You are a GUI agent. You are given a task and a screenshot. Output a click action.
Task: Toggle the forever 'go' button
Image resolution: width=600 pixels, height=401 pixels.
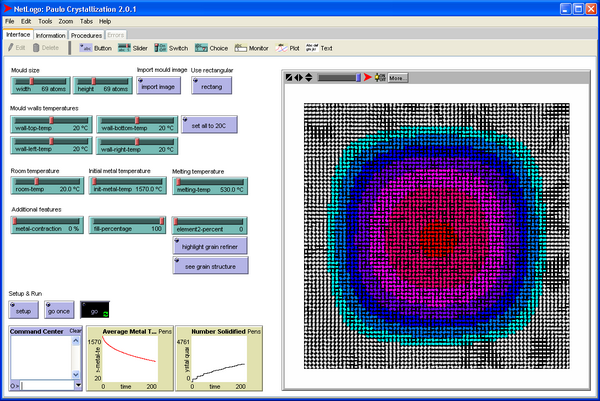tap(97, 311)
